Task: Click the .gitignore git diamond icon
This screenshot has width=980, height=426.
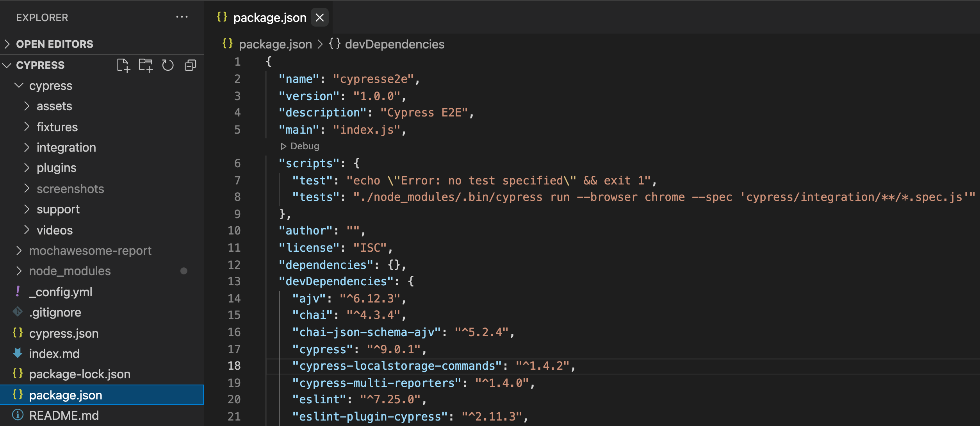Action: (x=18, y=312)
